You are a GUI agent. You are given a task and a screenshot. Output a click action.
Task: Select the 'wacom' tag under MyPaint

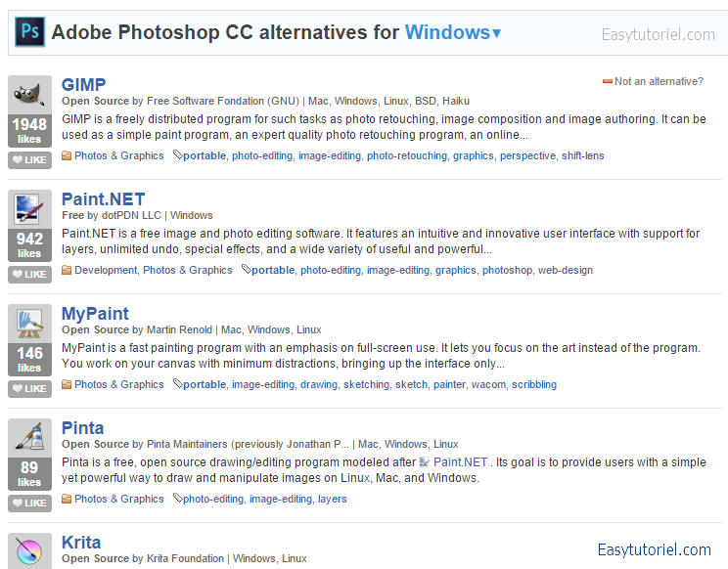pyautogui.click(x=488, y=384)
